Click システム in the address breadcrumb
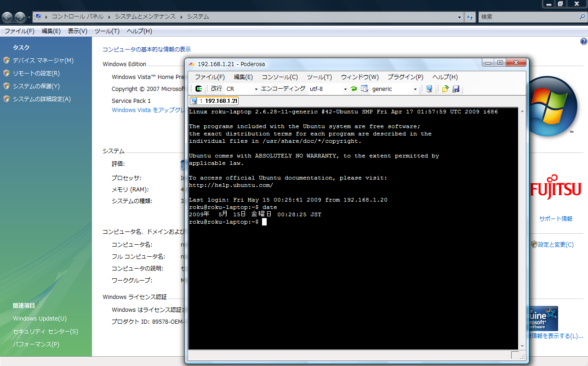This screenshot has height=366, width=588. (x=198, y=17)
